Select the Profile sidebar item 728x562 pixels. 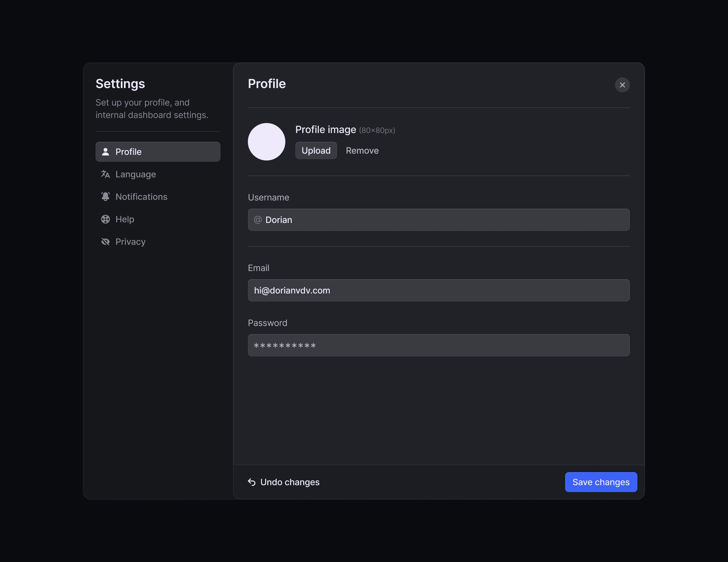(x=158, y=152)
